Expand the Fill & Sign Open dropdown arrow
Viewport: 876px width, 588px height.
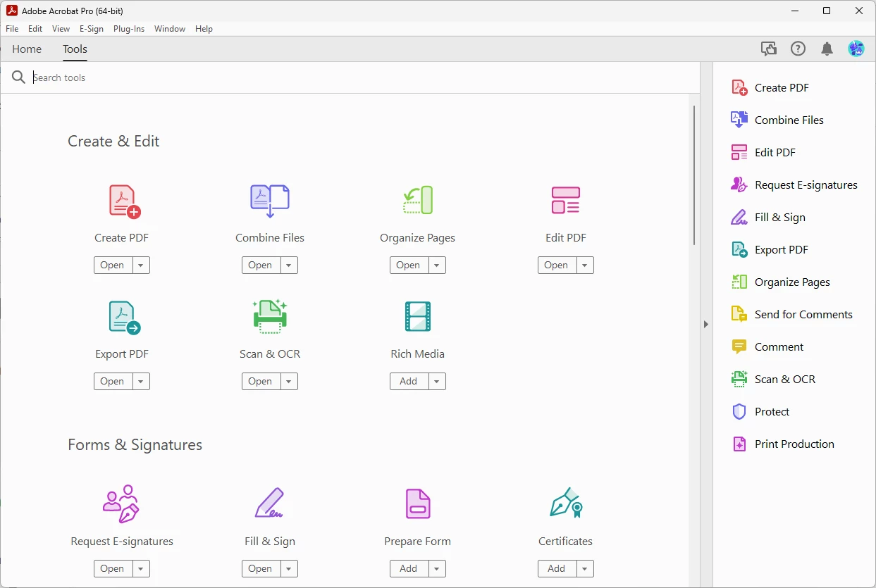click(x=289, y=569)
